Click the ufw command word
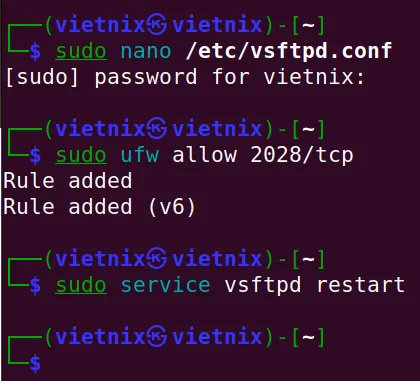This screenshot has width=420, height=381. tap(140, 155)
